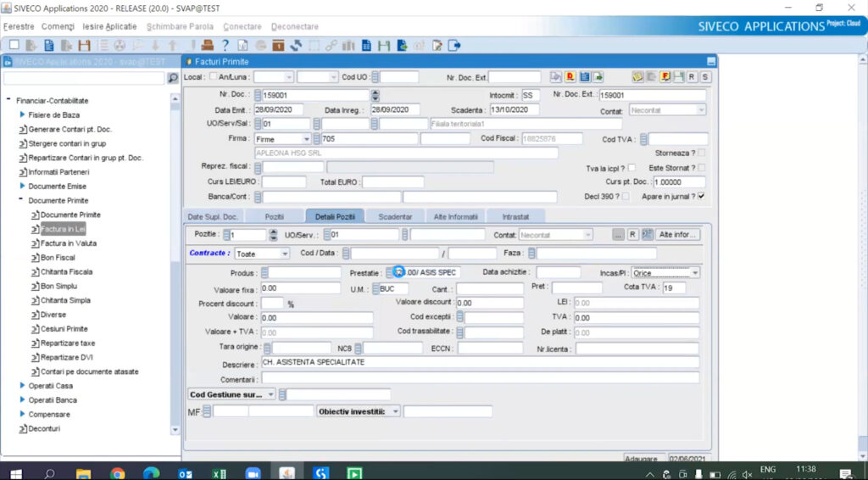
Task: Click the navigation tree scroll-down arrow
Action: point(175,430)
